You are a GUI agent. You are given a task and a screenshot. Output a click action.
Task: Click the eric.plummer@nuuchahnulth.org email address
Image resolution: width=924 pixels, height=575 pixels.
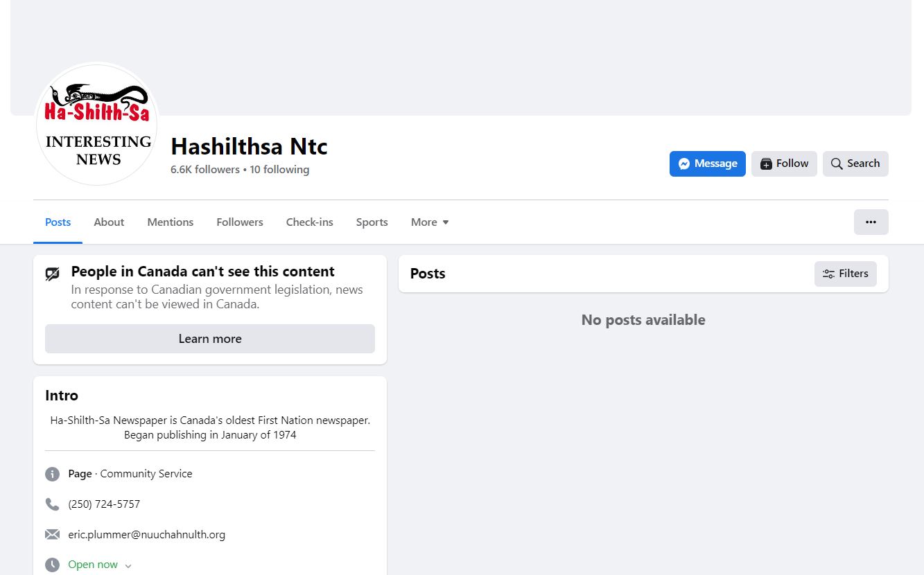point(146,535)
